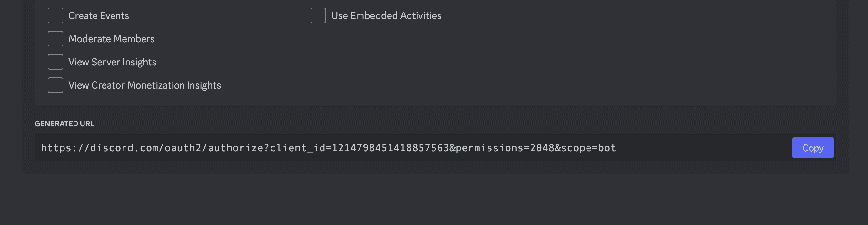Click the GENERATED URL section label

pos(64,123)
